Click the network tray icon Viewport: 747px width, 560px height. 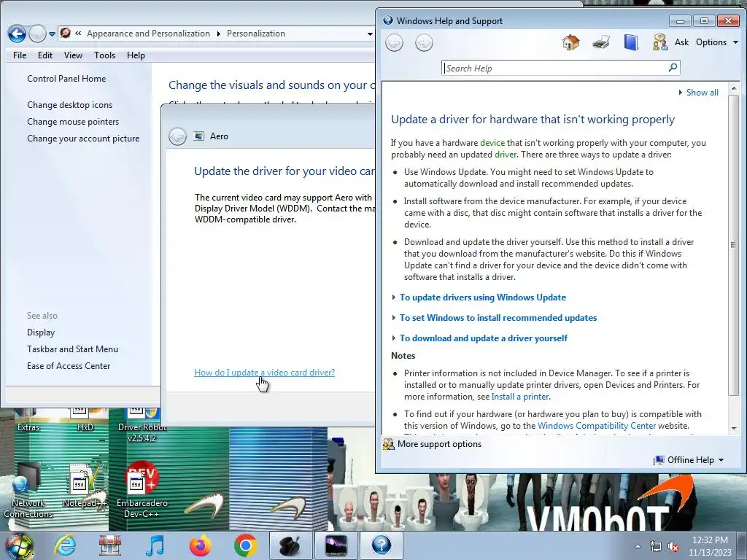coord(656,547)
